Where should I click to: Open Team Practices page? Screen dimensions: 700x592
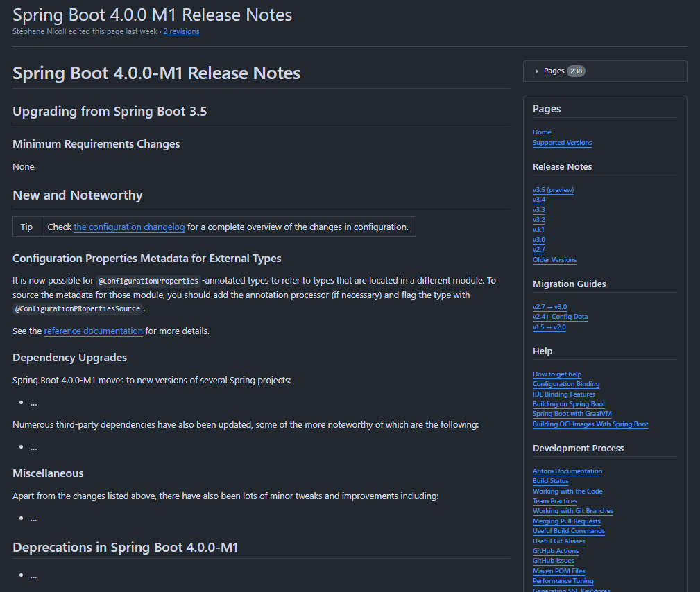point(555,501)
